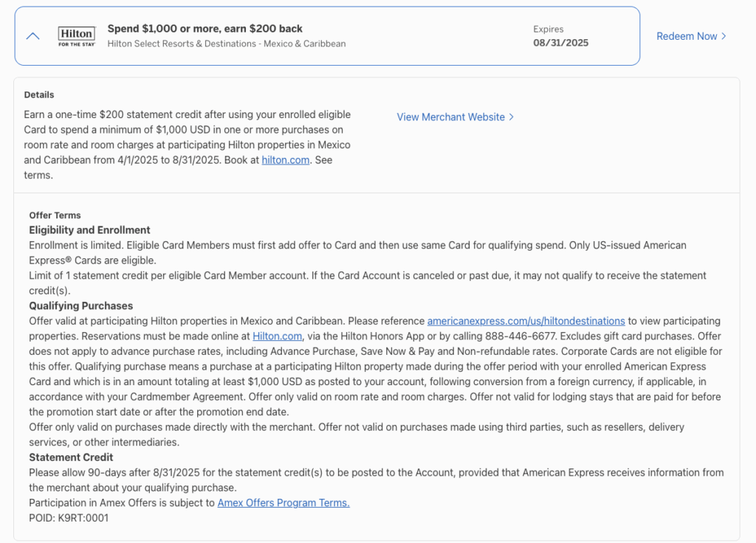This screenshot has width=756, height=543.
Task: Click the 'Eligibility and Enrollment' heading
Action: 89,230
